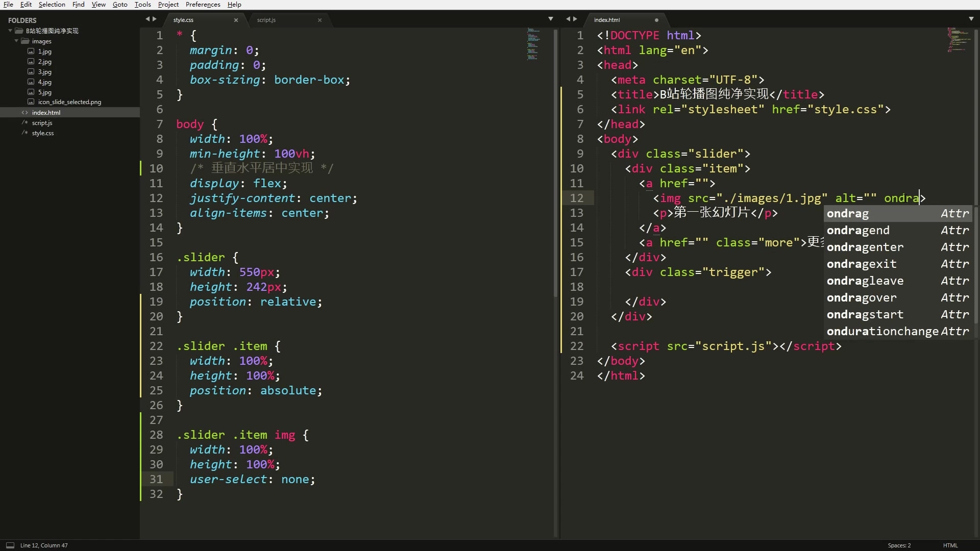Open the Selection menu
The height and width of the screenshot is (551, 980).
point(52,5)
